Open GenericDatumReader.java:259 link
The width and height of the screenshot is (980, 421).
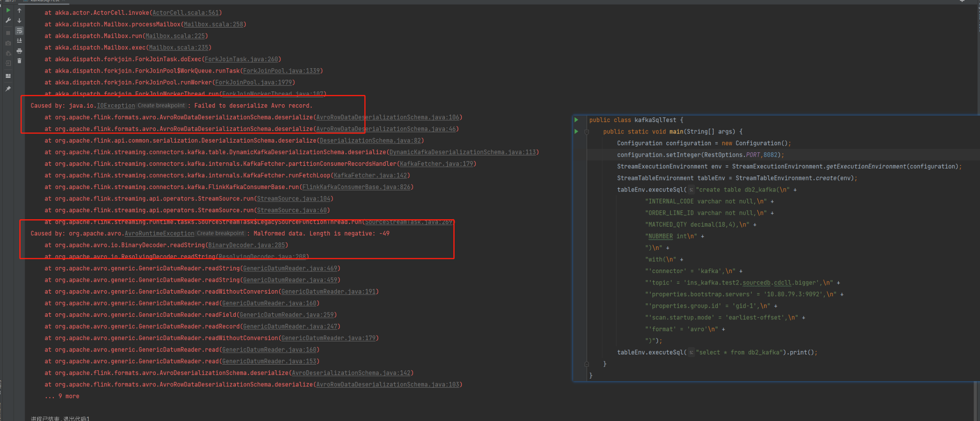pyautogui.click(x=287, y=315)
